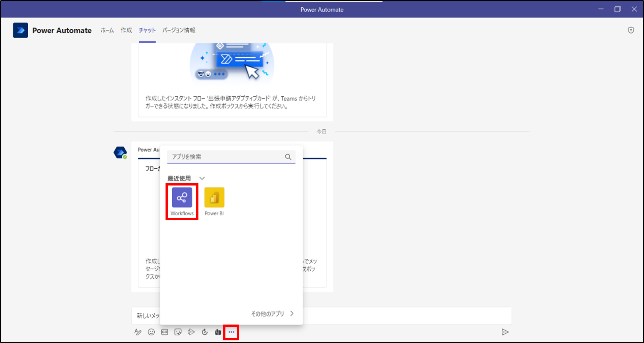644x343 pixels.
Task: Switch to the 作成 tab
Action: (x=126, y=30)
